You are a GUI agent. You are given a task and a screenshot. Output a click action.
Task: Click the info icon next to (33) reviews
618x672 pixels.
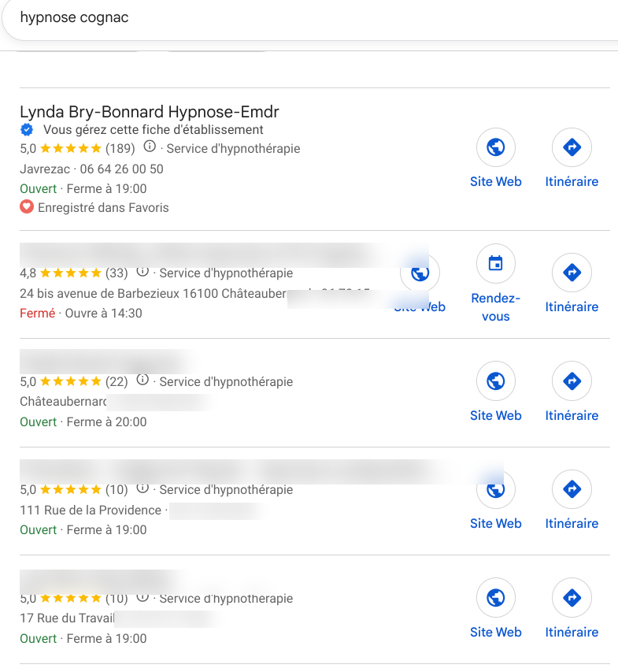[x=142, y=272]
